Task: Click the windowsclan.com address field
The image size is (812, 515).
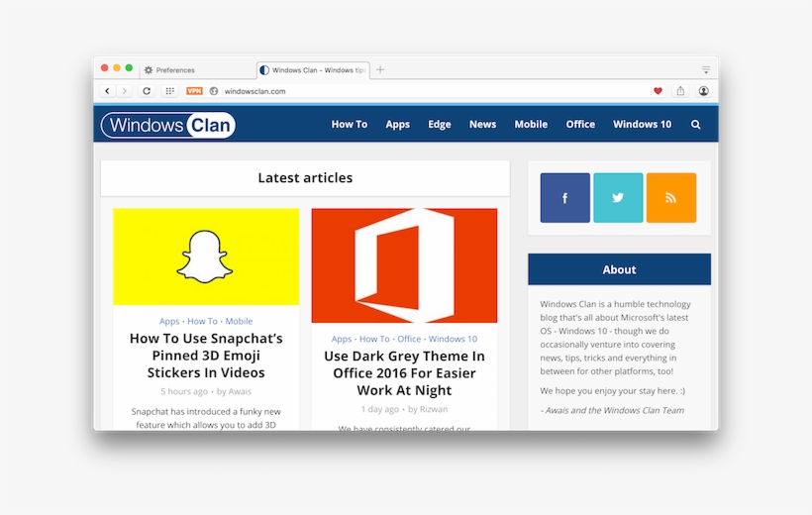Action: tap(396, 91)
